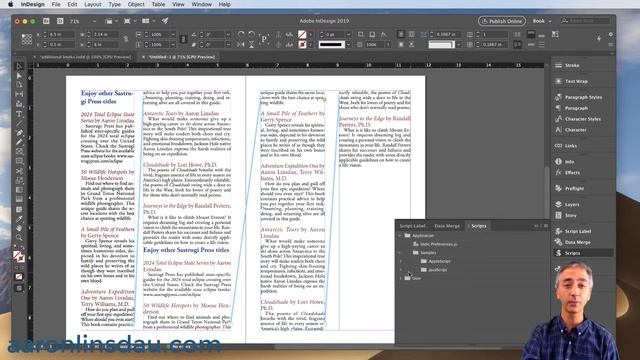Open the File menu
This screenshot has height=360, width=640.
tap(56, 4)
